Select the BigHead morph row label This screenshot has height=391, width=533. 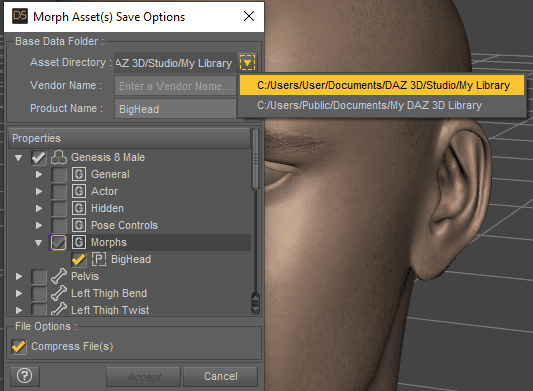pos(131,259)
